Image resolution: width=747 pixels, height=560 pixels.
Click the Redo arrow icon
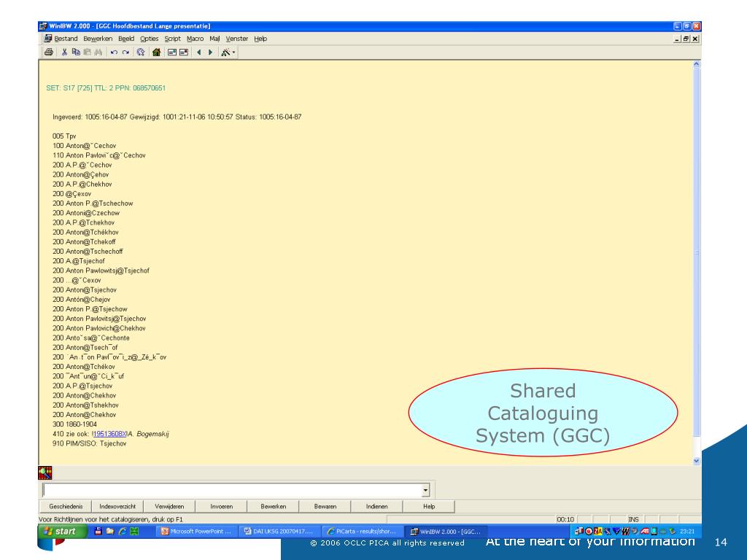click(x=125, y=52)
